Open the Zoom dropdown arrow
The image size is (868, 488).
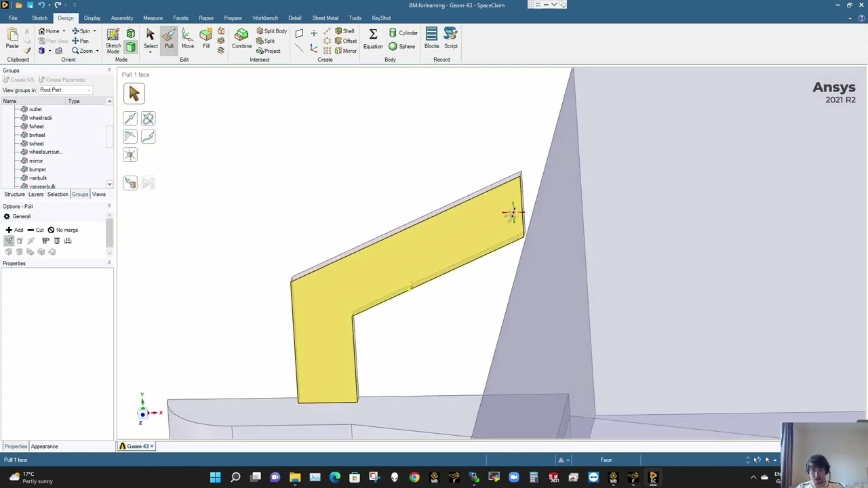point(97,51)
